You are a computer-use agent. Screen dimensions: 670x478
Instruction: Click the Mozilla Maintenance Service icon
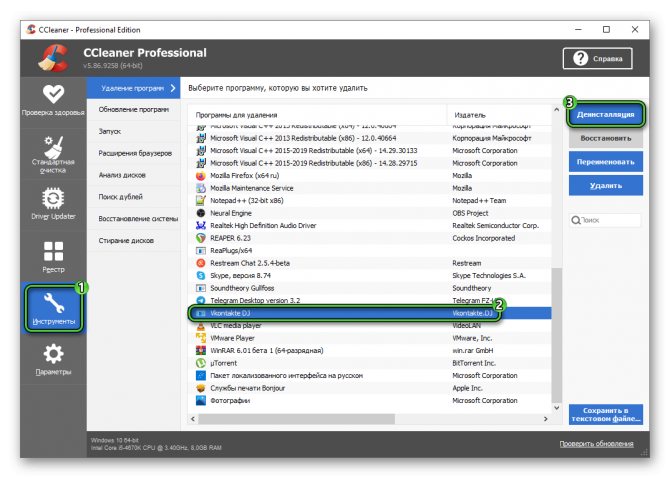point(200,188)
